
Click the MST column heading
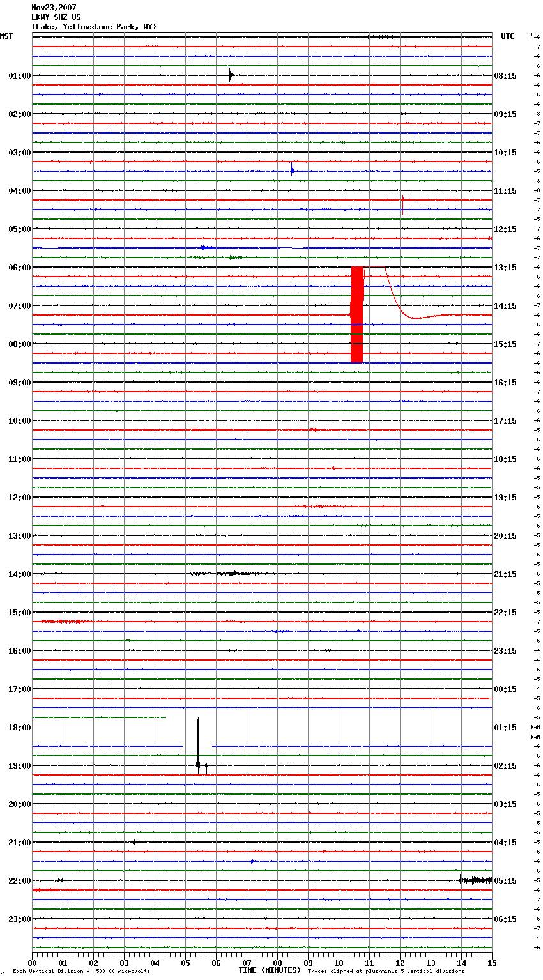point(6,36)
